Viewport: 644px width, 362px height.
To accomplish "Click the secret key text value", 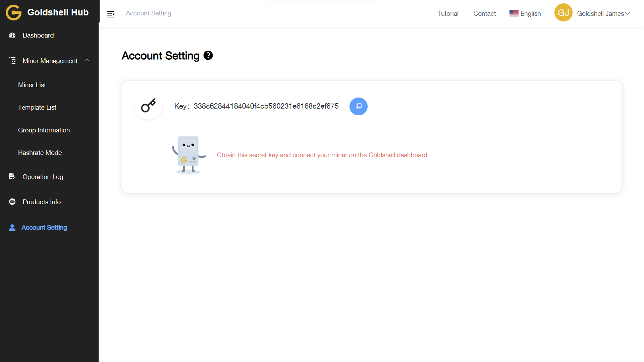I will pyautogui.click(x=266, y=106).
